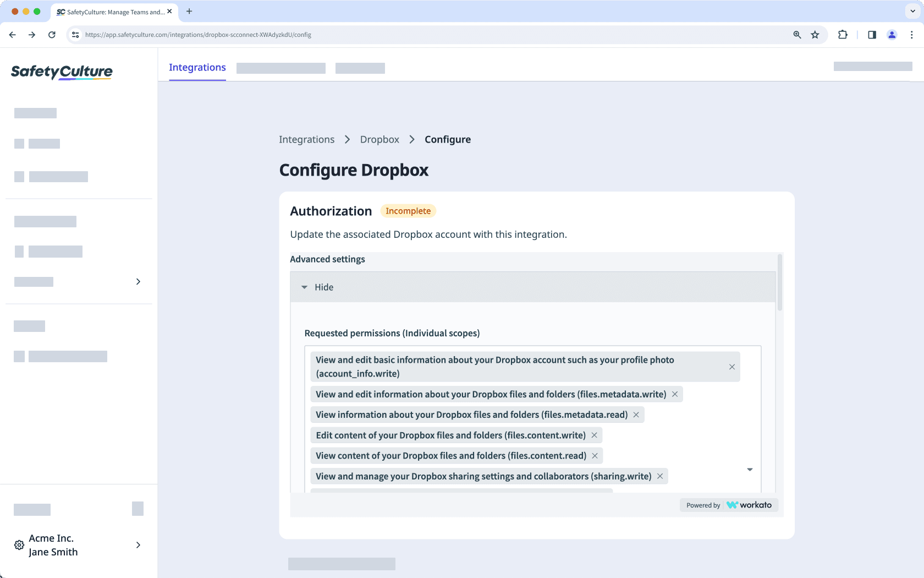Viewport: 924px width, 578px height.
Task: Click the SafetyCulture logo
Action: click(x=62, y=72)
